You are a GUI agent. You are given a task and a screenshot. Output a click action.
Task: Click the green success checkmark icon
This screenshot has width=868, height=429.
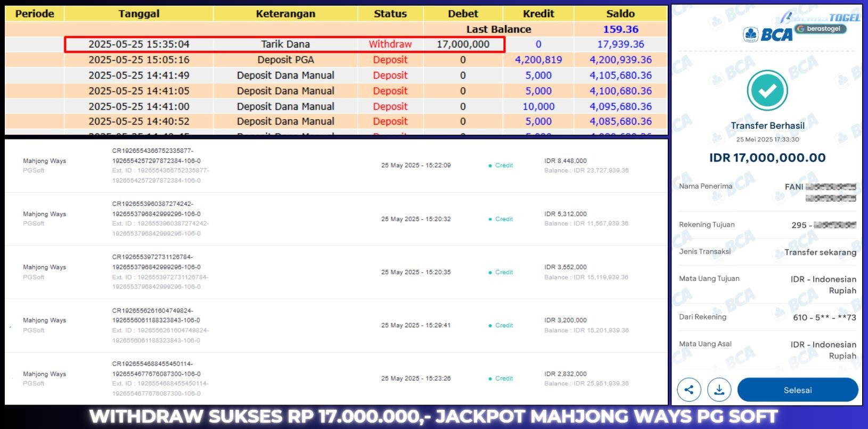pyautogui.click(x=767, y=91)
